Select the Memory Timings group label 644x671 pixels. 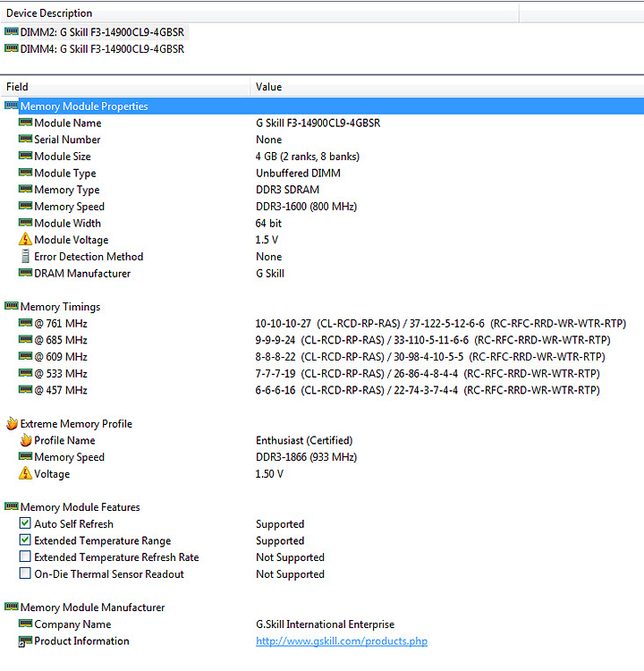(60, 307)
